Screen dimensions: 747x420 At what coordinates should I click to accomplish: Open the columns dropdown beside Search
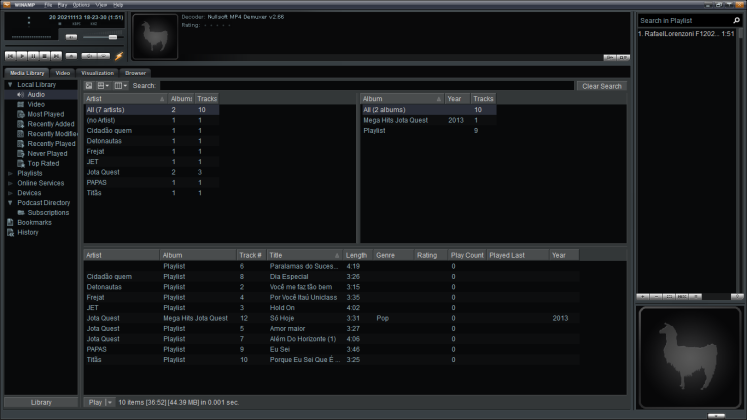(x=121, y=86)
